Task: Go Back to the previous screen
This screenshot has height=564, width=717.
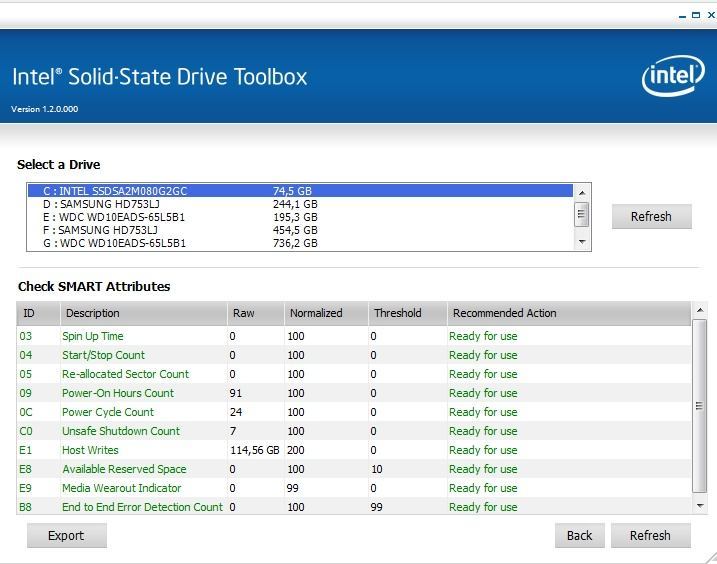Action: 579,535
